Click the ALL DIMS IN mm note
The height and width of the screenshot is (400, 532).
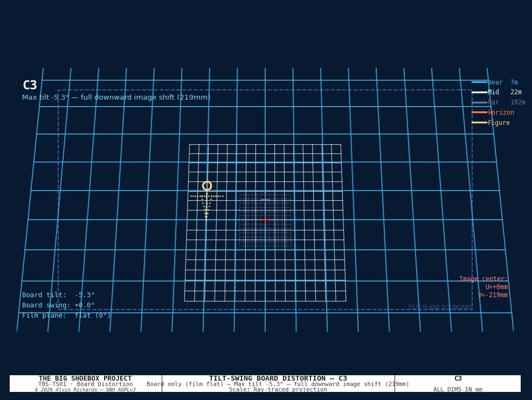pos(458,389)
